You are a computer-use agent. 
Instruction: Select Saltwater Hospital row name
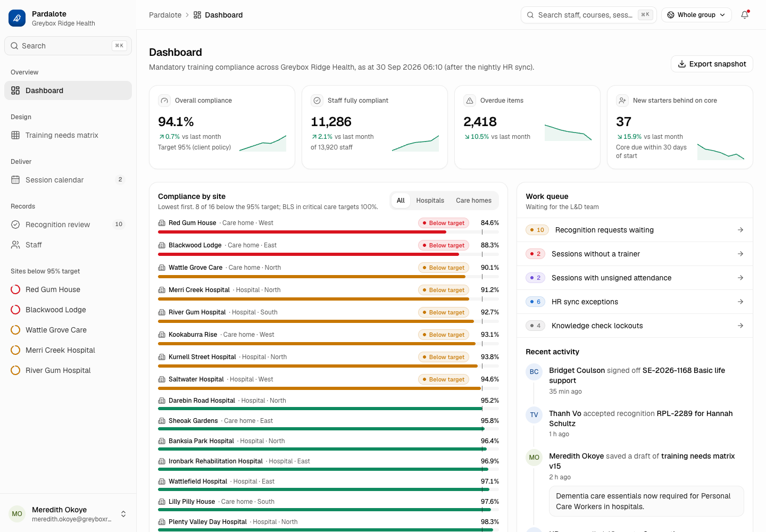(x=196, y=379)
